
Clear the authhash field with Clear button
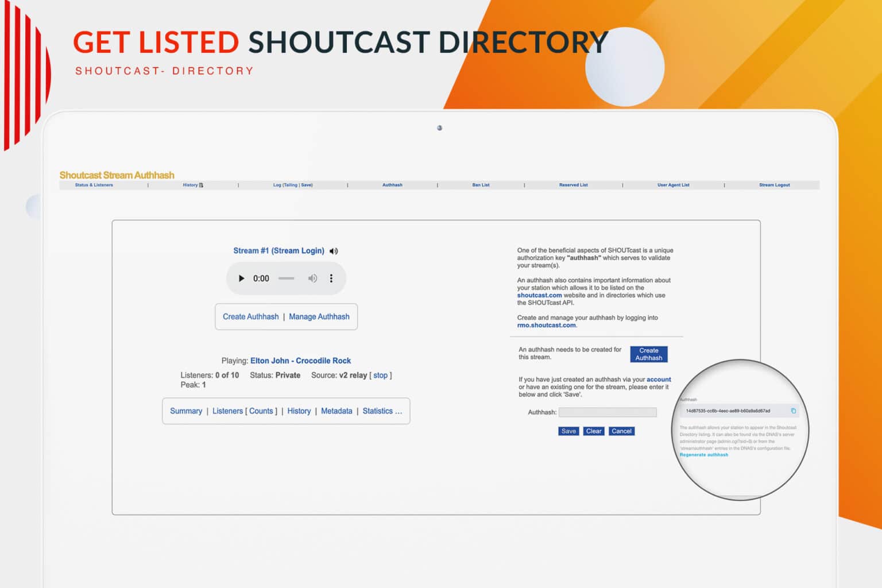(x=593, y=431)
